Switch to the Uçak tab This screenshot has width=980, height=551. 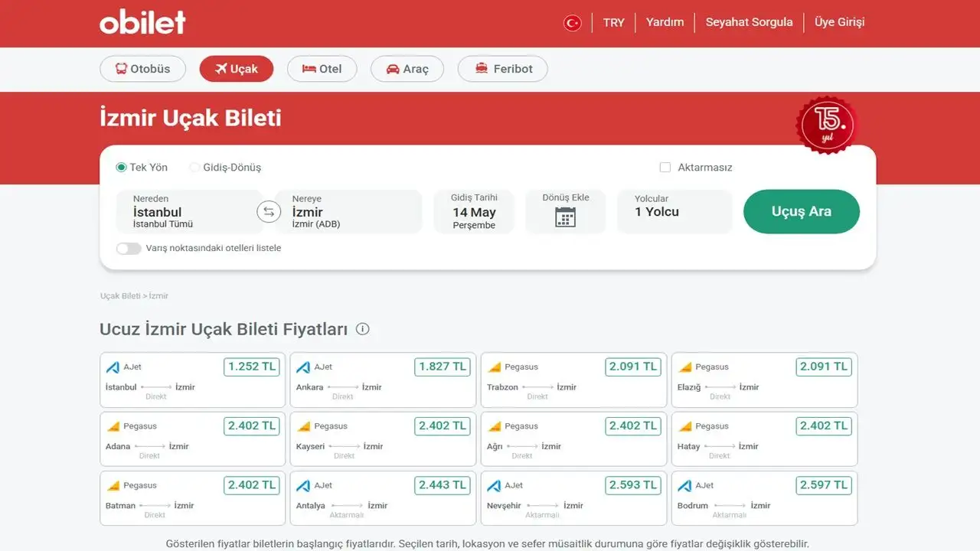pyautogui.click(x=237, y=69)
